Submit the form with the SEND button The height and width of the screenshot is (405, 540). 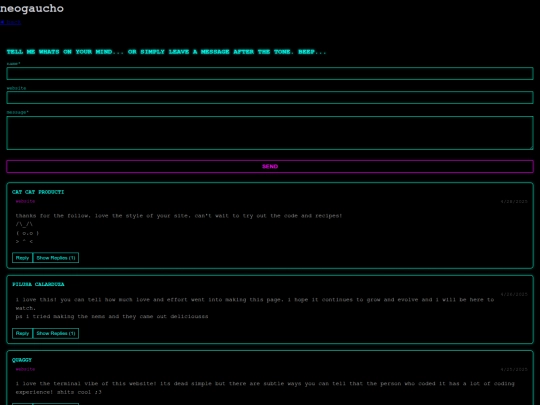coord(270,166)
